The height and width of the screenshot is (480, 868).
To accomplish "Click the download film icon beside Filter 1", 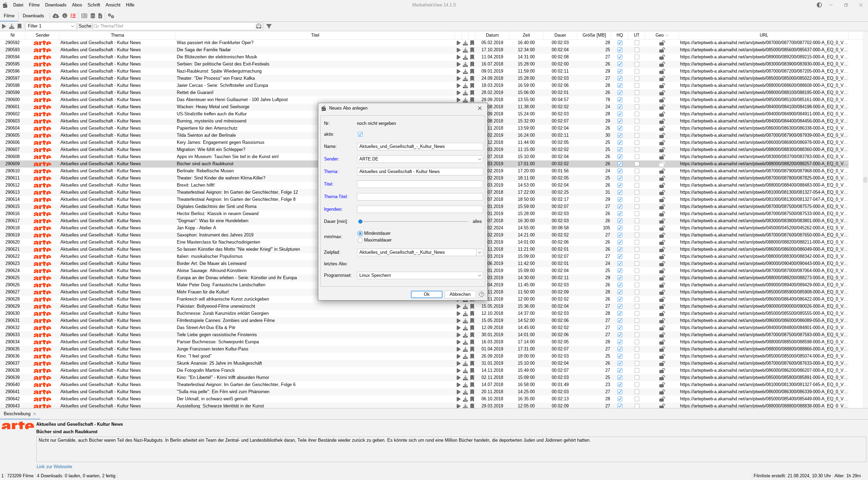I will [x=12, y=26].
